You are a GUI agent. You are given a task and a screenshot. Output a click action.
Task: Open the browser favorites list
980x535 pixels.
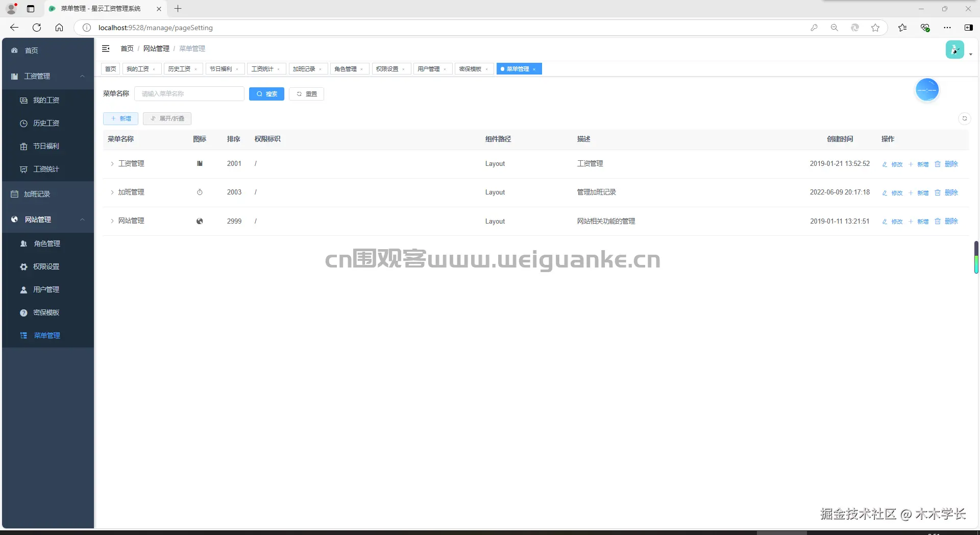pos(902,28)
